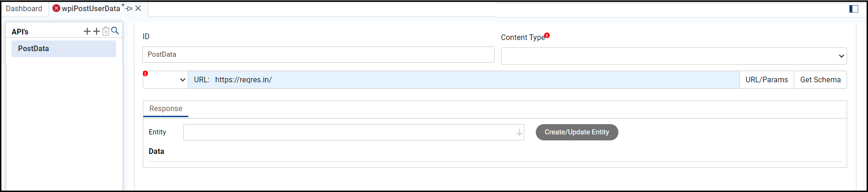Click the red warning badge above method dropdown
This screenshot has width=868, height=192.
pyautogui.click(x=146, y=73)
